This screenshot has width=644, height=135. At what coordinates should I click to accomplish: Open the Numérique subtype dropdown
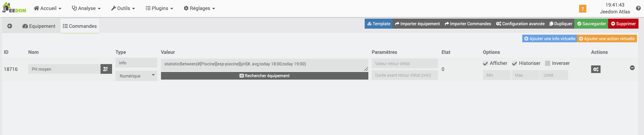tap(136, 76)
